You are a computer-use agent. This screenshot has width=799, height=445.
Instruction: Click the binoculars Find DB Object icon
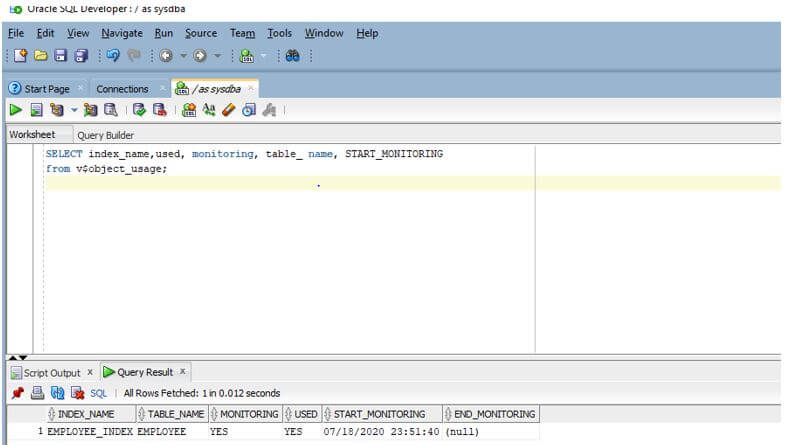(x=292, y=56)
